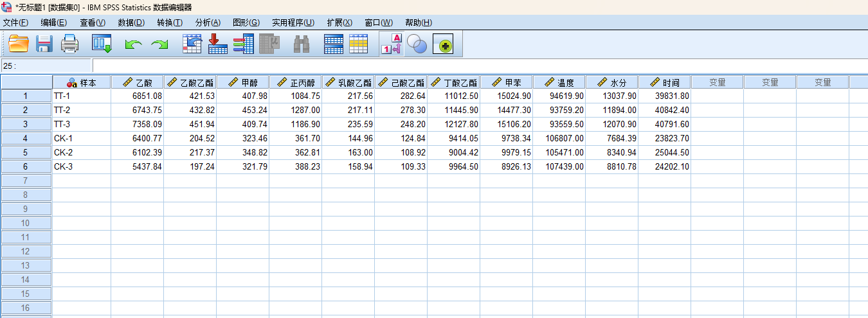Viewport: 868px width, 318px height.
Task: Open the 分析(A) menu
Action: (x=207, y=22)
